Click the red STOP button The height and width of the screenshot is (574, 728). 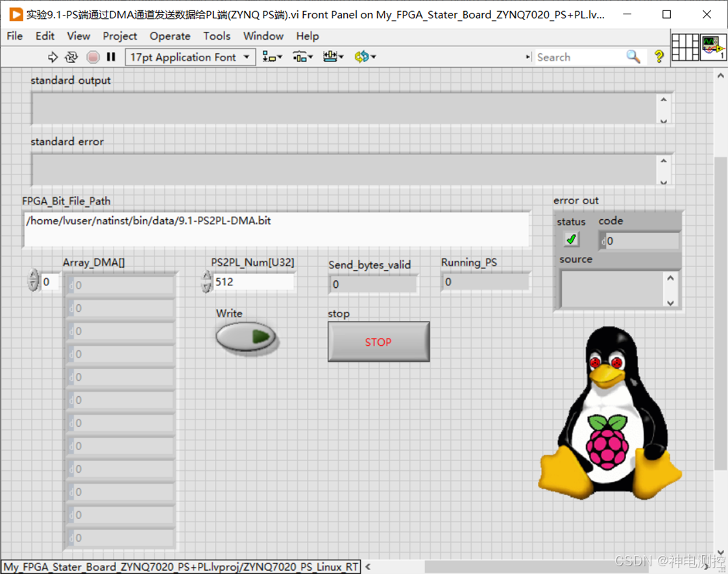378,342
